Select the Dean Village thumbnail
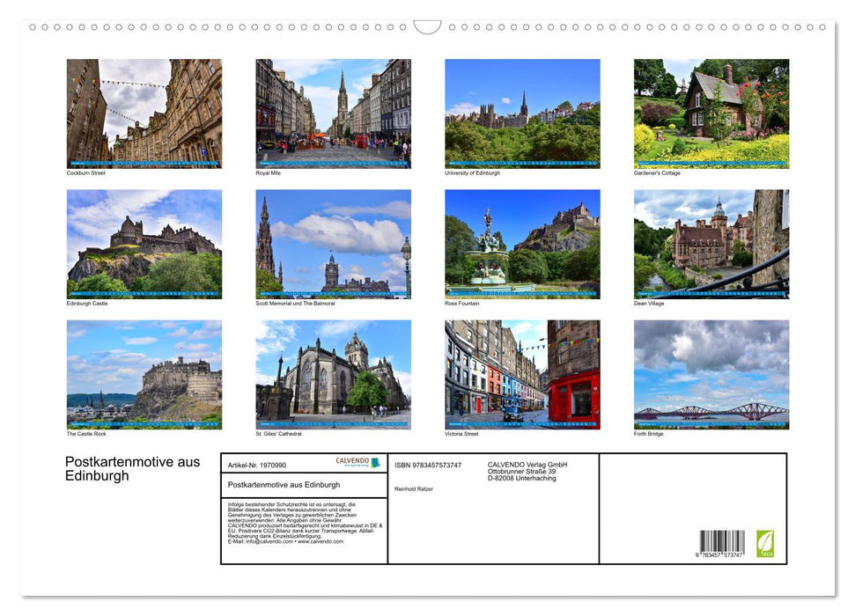This screenshot has width=855, height=616. (x=711, y=243)
